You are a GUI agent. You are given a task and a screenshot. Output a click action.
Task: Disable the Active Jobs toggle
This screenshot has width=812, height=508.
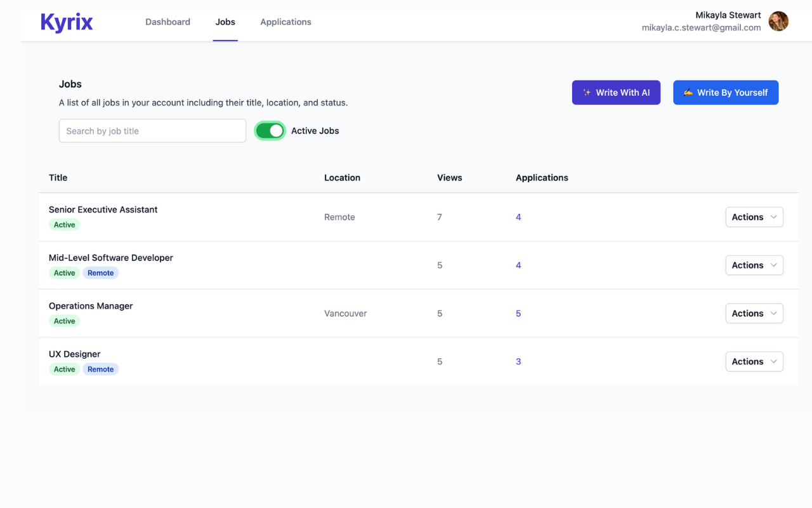pyautogui.click(x=270, y=130)
